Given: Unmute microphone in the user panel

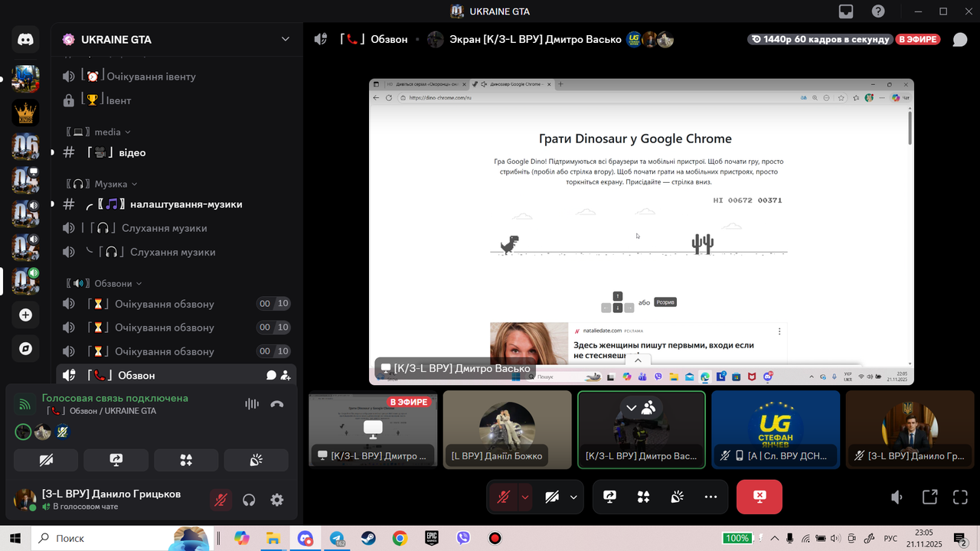Looking at the screenshot, I should (x=220, y=500).
